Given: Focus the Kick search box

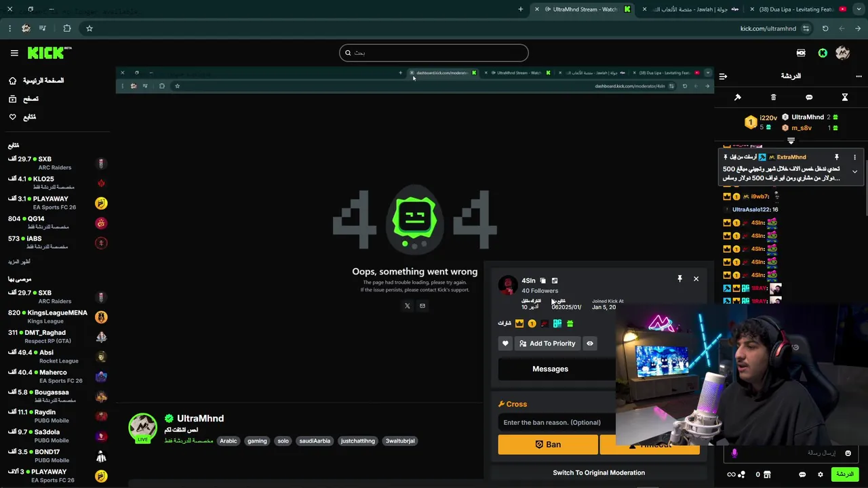Looking at the screenshot, I should pos(434,53).
